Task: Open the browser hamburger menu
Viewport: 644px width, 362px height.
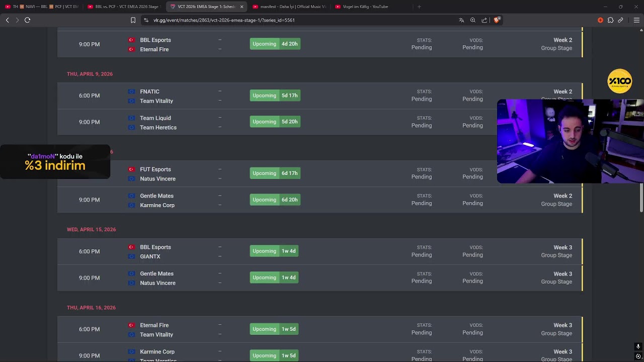Action: pyautogui.click(x=636, y=20)
